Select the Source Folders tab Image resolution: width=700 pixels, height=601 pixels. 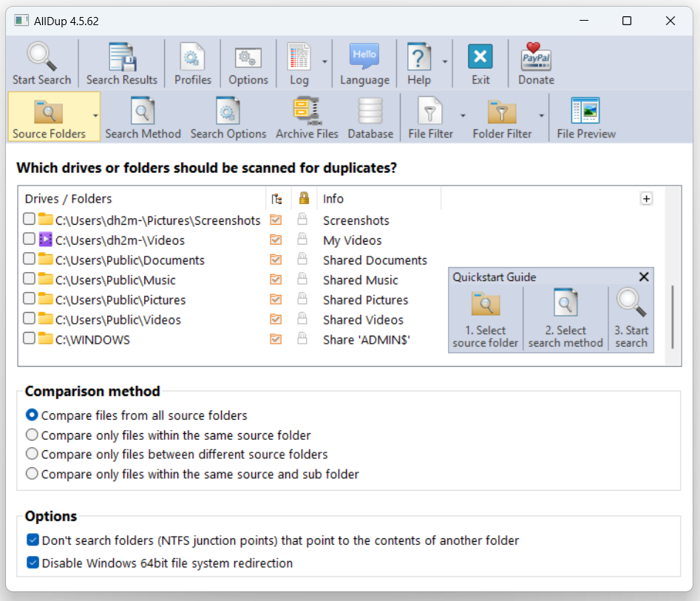pyautogui.click(x=49, y=117)
